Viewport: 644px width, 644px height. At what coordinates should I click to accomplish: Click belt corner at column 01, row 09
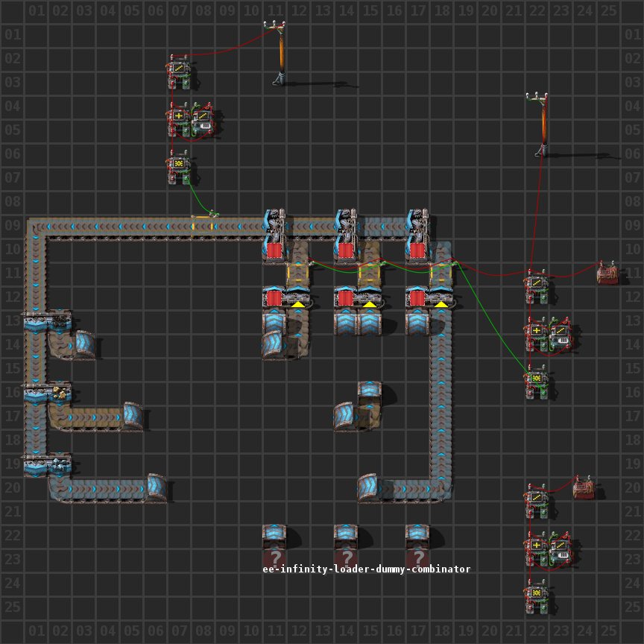[36, 229]
